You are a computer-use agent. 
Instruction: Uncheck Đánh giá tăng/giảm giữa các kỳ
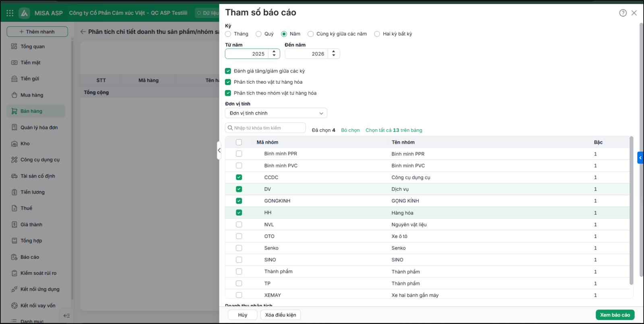[228, 71]
